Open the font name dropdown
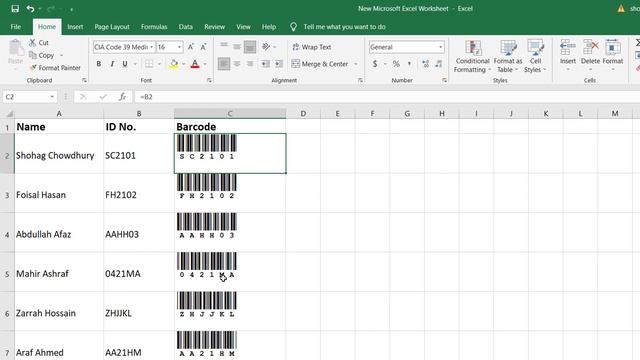The image size is (640, 360). [151, 47]
